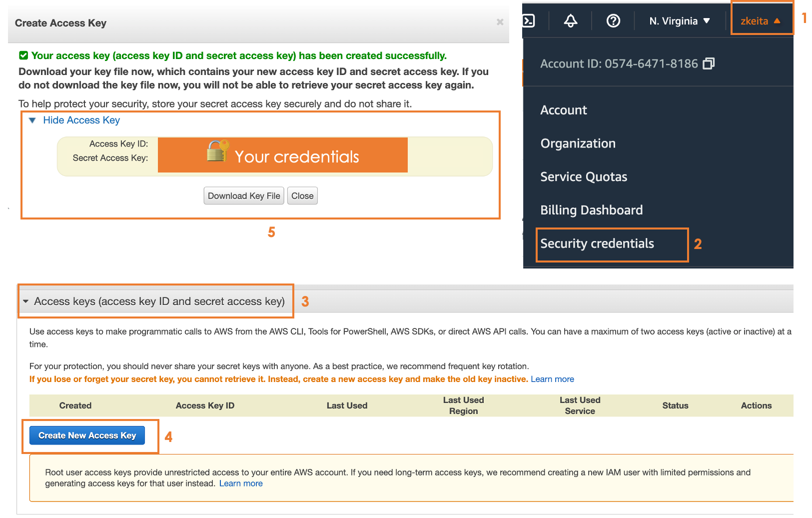Screen dimensions: 812x518
Task: Close the Create Access Key dialog with X
Action: click(x=500, y=22)
